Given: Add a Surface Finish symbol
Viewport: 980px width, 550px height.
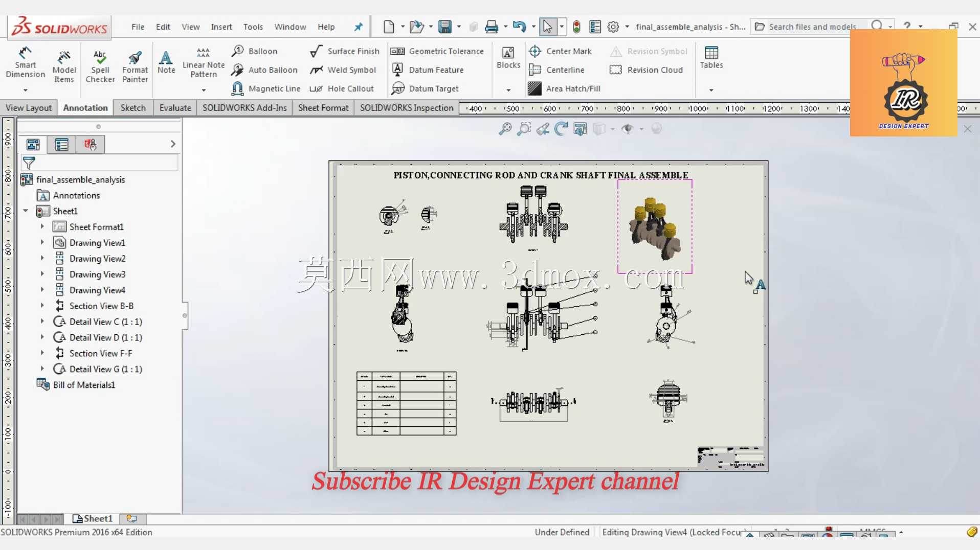Looking at the screenshot, I should 345,51.
